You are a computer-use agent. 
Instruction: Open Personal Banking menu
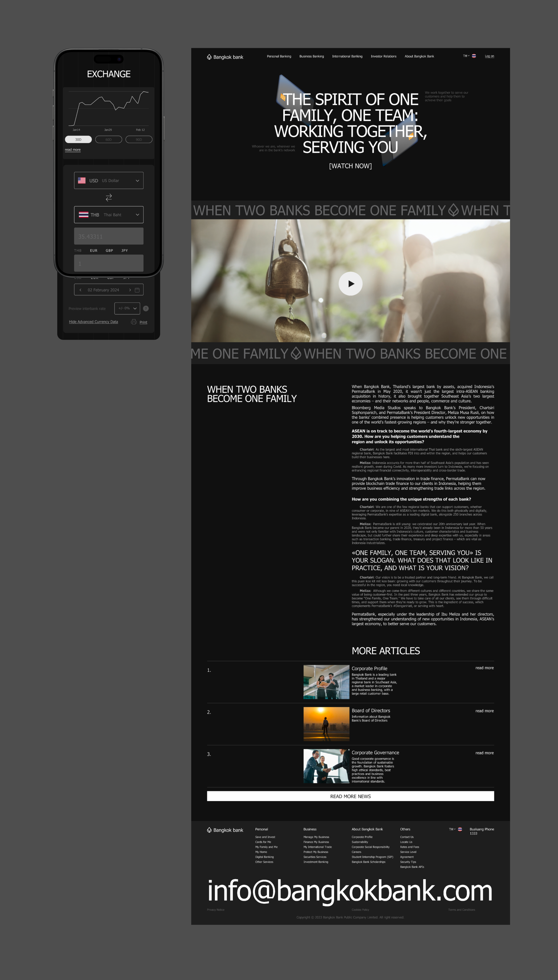click(x=279, y=56)
